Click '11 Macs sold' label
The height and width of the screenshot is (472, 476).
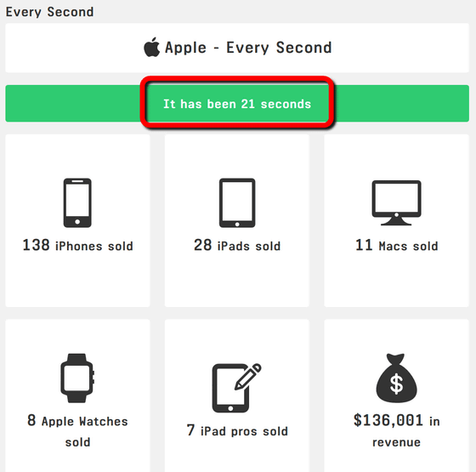396,245
